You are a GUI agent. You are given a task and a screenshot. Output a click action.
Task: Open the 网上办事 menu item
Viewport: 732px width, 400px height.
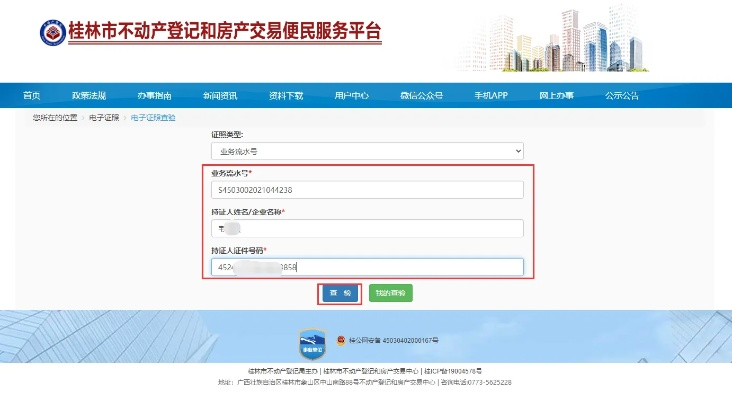(x=556, y=96)
